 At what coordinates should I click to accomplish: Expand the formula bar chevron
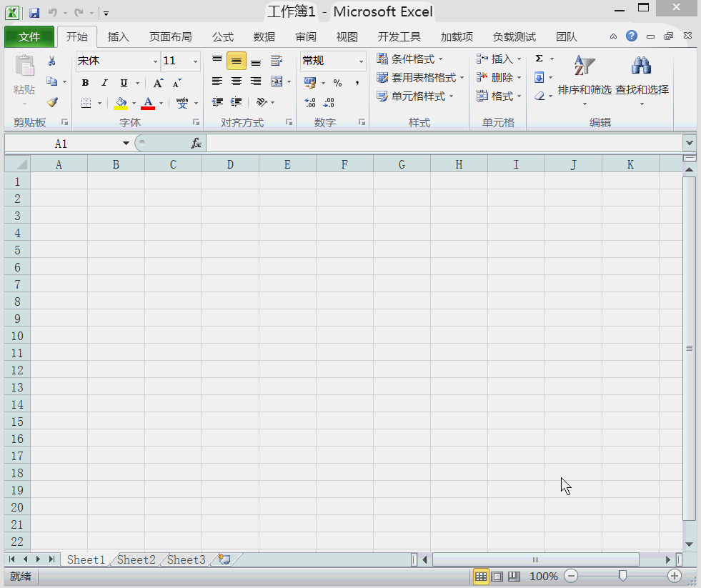(690, 143)
